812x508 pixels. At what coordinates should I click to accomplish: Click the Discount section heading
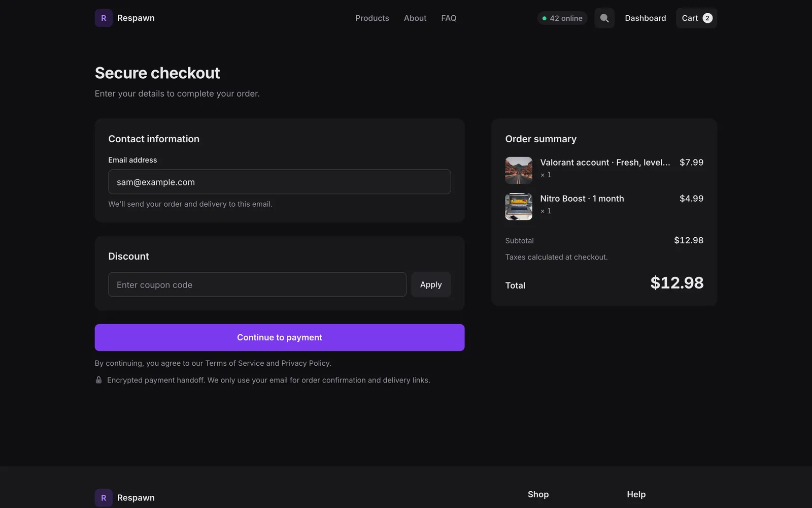point(128,257)
